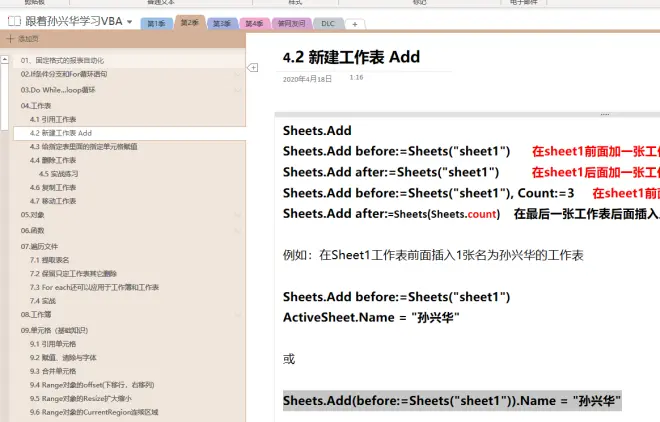Expand subpages of 06.函数
Viewport: 660px width, 422px height.
tap(238, 231)
